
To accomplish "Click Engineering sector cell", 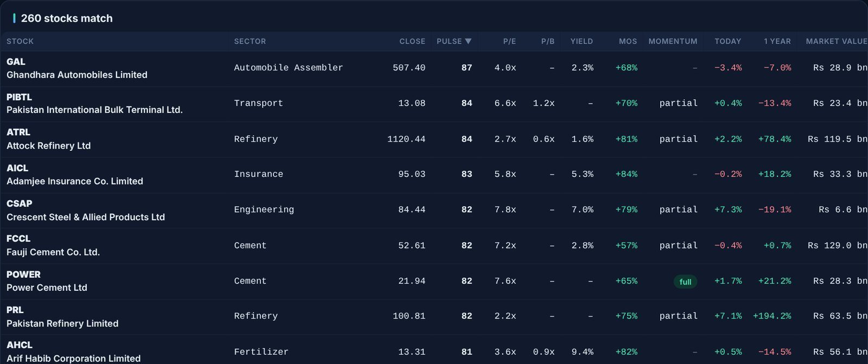I will (x=264, y=209).
